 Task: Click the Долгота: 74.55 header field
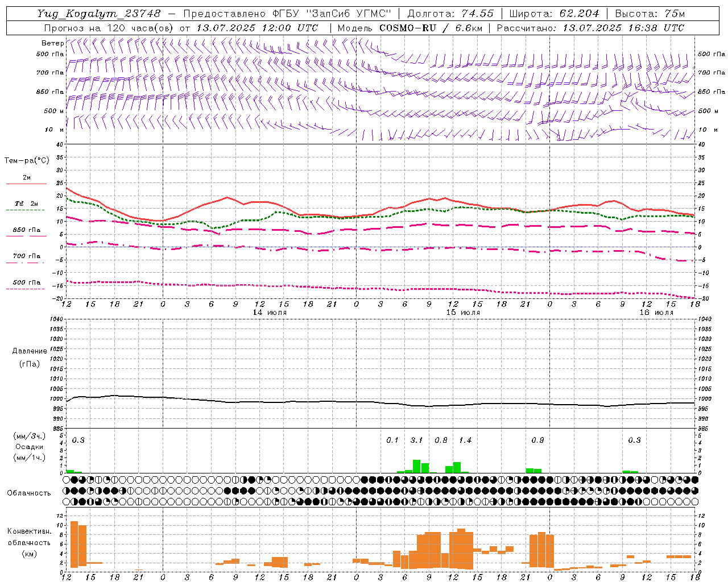(x=450, y=14)
